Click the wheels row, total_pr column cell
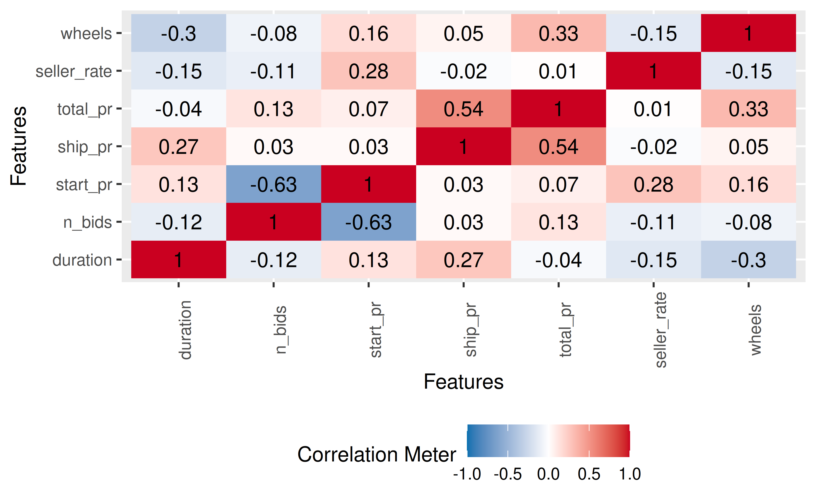Image resolution: width=816 pixels, height=504 pixels. click(x=558, y=33)
